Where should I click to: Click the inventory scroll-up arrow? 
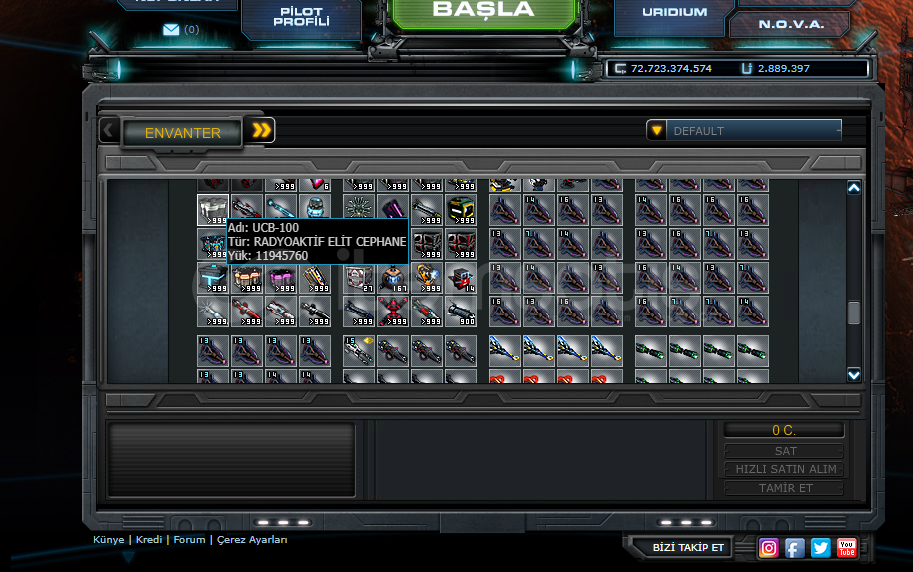(x=854, y=188)
